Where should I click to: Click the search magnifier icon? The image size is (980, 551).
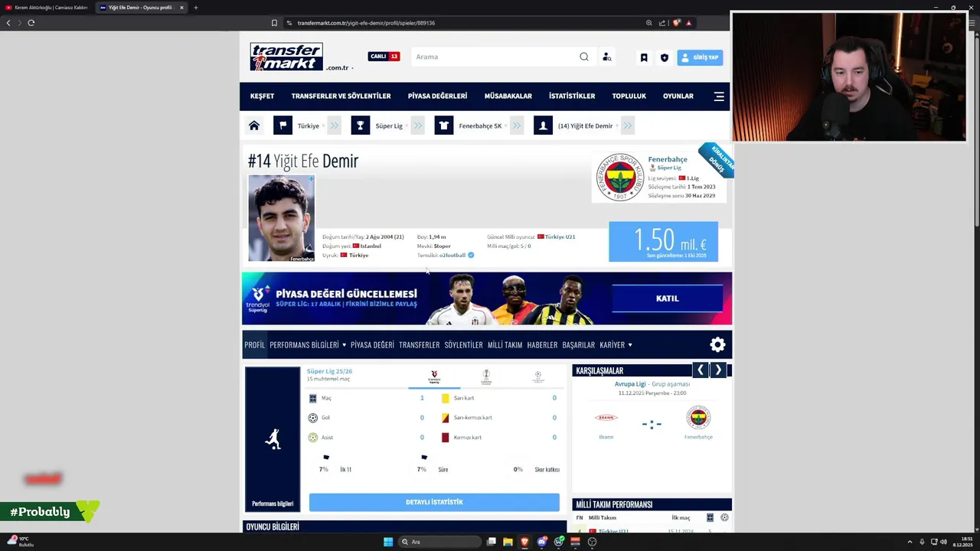584,57
